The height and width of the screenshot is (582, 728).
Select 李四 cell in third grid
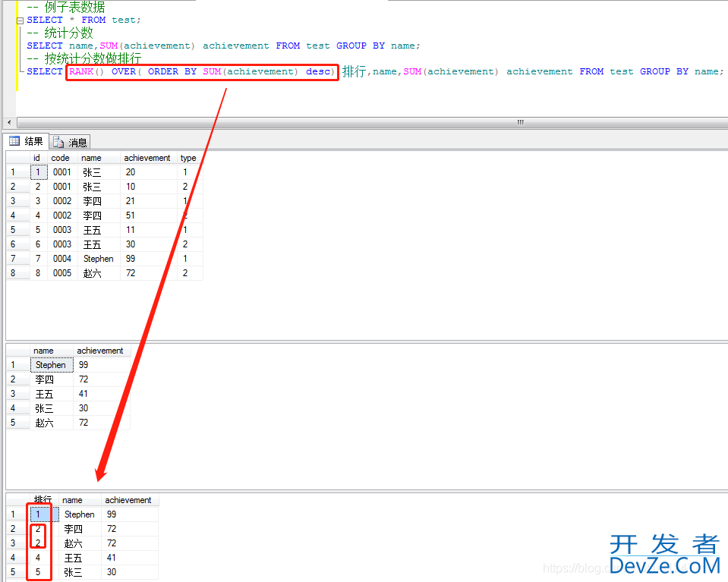(80, 529)
